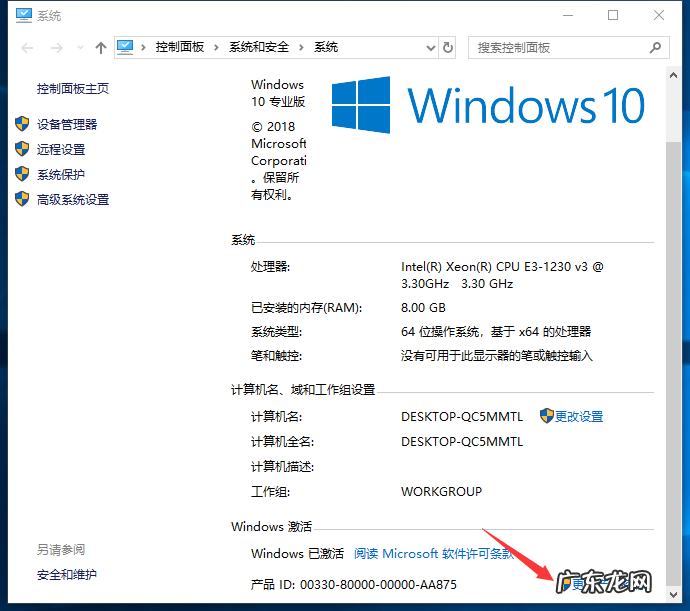Open 远程设置 link
This screenshot has height=611, width=690.
click(61, 150)
